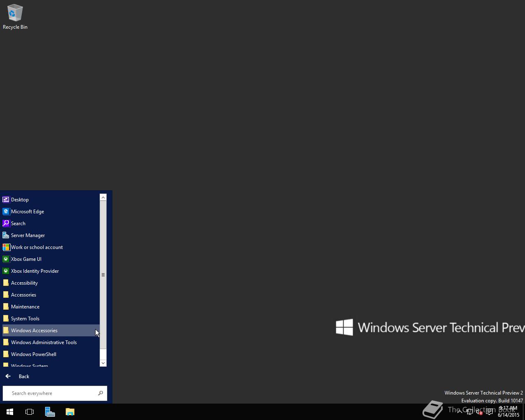This screenshot has width=525, height=420.
Task: Launch Desktop from the apps list
Action: coord(51,200)
